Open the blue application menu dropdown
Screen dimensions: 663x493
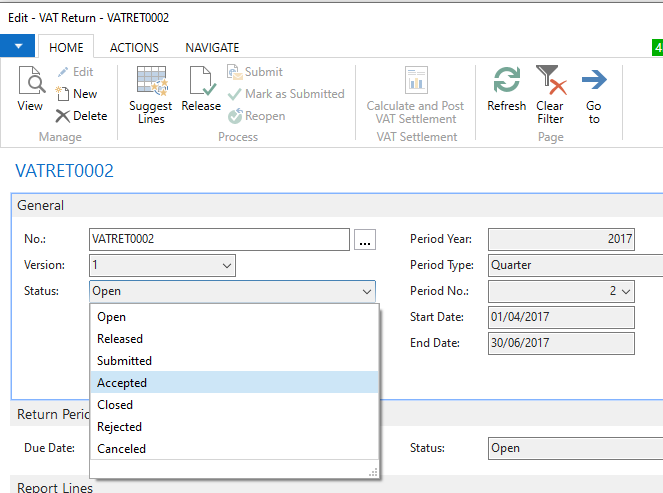[x=18, y=47]
